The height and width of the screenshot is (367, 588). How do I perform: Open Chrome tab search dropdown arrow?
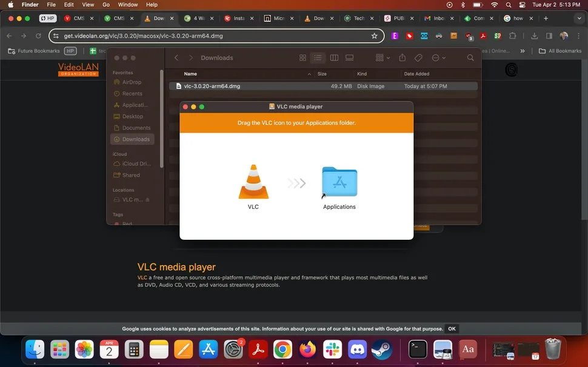(x=580, y=18)
